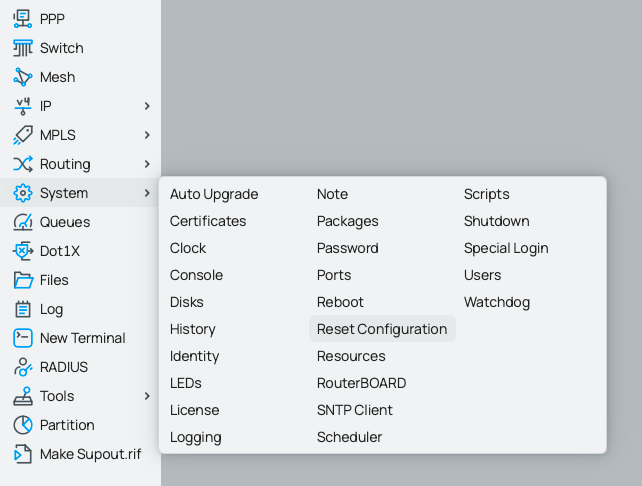Viewport: 642px width, 486px height.
Task: Expand the MPLS submenu arrow
Action: 147,135
